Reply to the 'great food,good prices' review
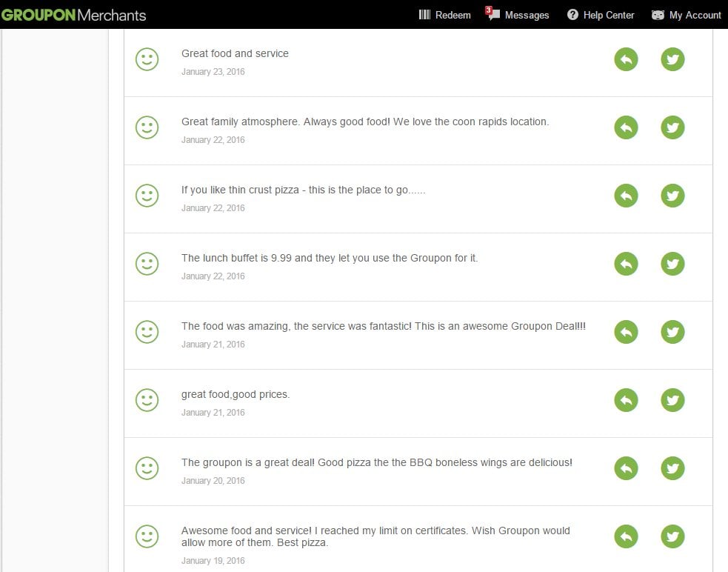This screenshot has height=572, width=728. (x=626, y=400)
